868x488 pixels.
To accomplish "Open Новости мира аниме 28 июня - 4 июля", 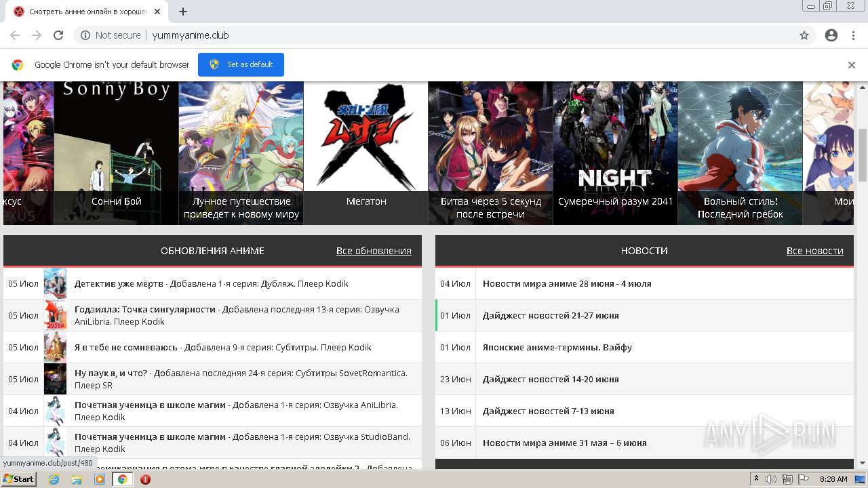I will (566, 283).
